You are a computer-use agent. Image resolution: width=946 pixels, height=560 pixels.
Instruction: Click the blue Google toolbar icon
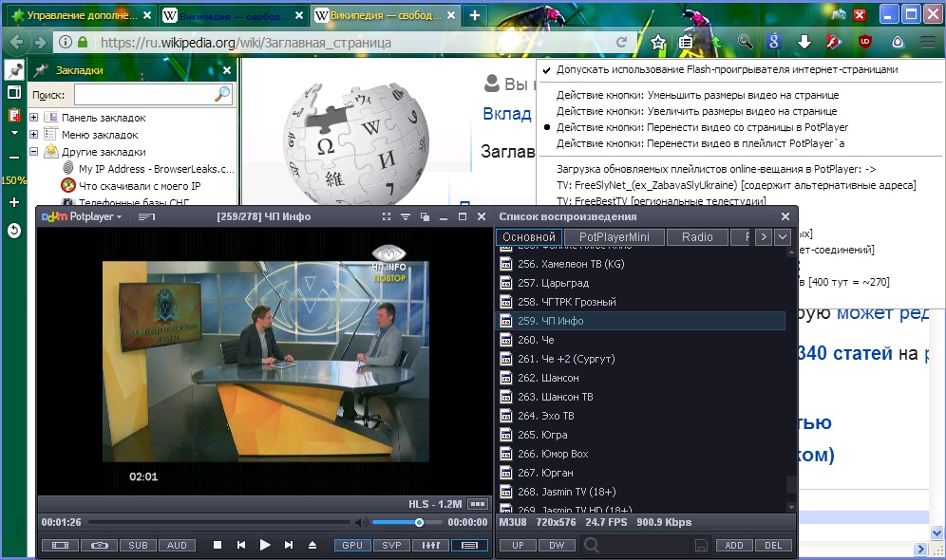point(774,42)
